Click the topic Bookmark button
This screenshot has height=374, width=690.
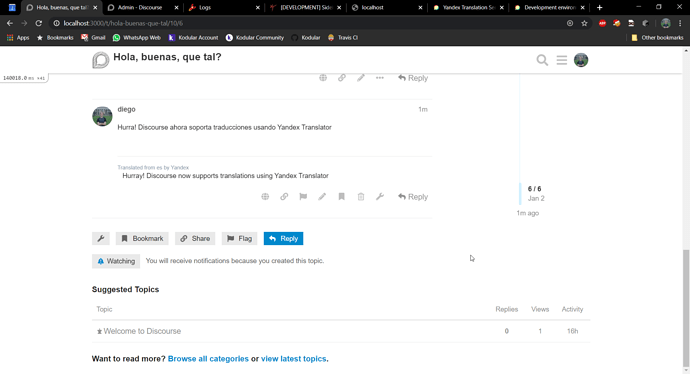142,238
